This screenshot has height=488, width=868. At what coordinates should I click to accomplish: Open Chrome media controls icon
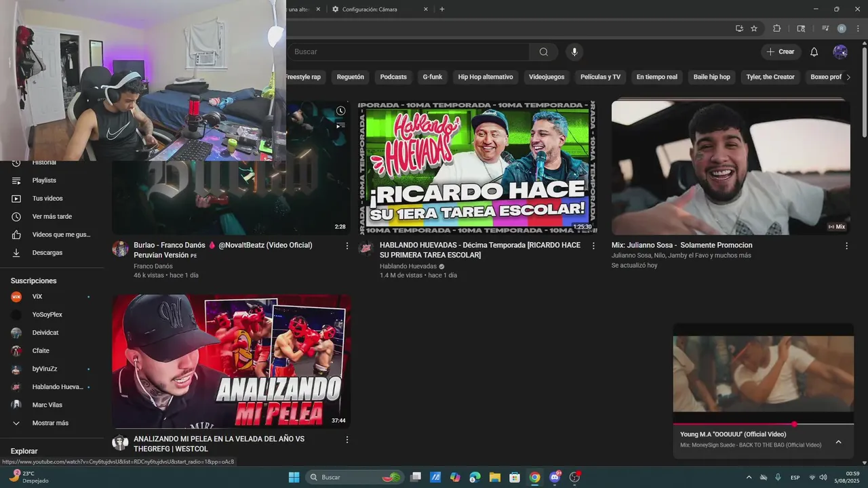tap(825, 28)
